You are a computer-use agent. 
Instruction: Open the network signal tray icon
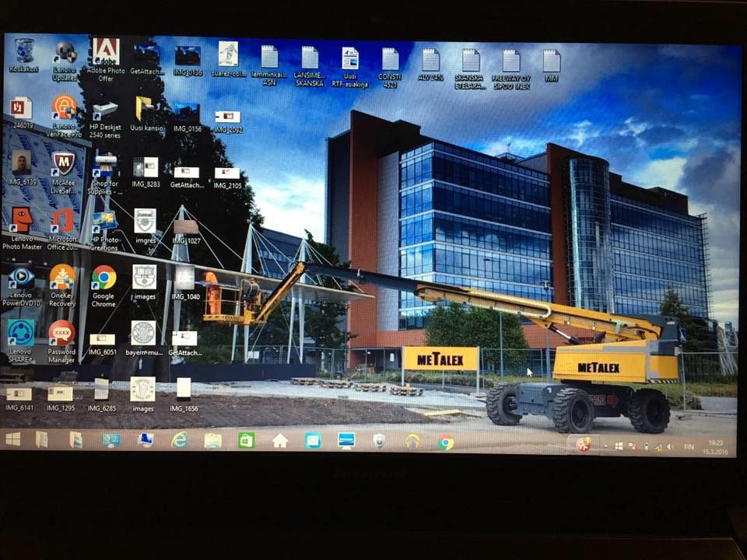tap(658, 446)
